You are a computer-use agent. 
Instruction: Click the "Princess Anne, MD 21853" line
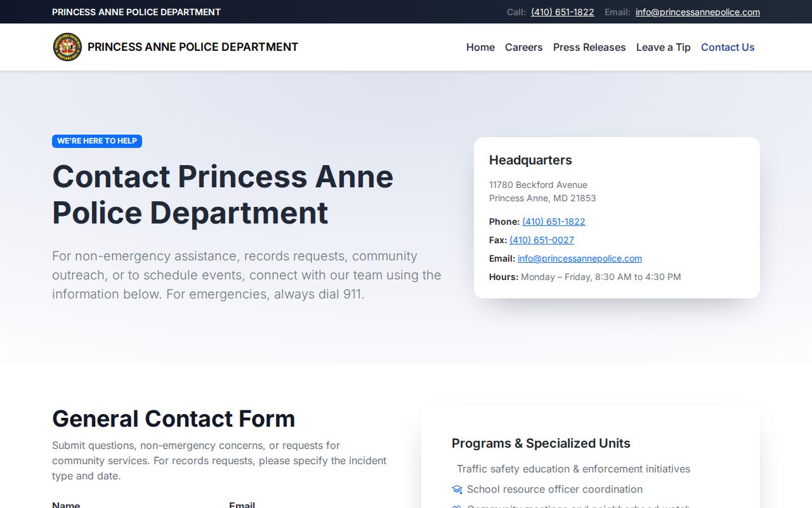click(x=542, y=198)
